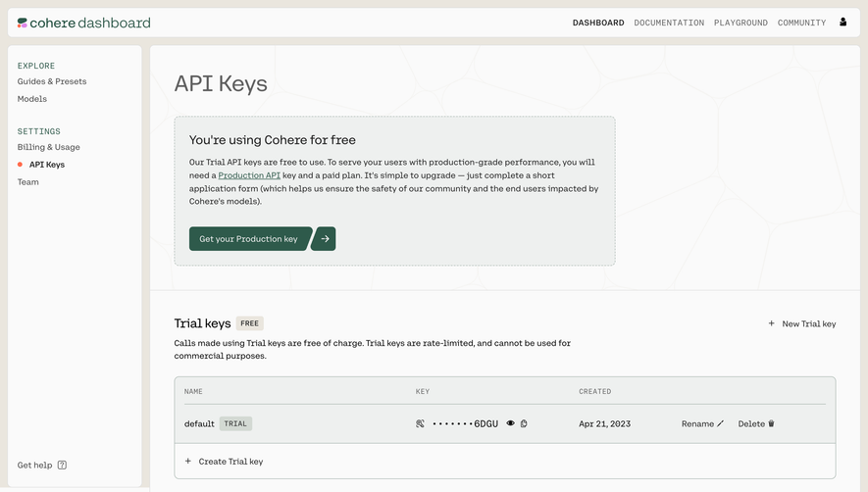Go to Billing & Usage settings
Screen dimensions: 868x492
tap(49, 147)
